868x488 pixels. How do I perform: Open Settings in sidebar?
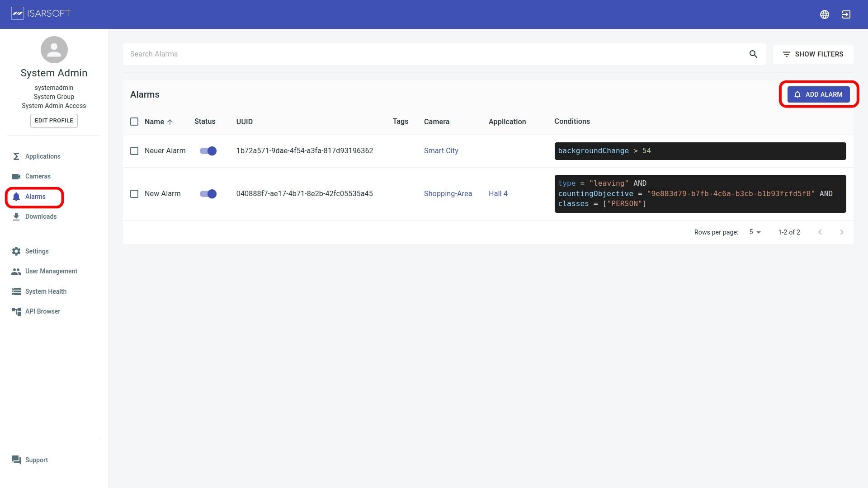(37, 251)
